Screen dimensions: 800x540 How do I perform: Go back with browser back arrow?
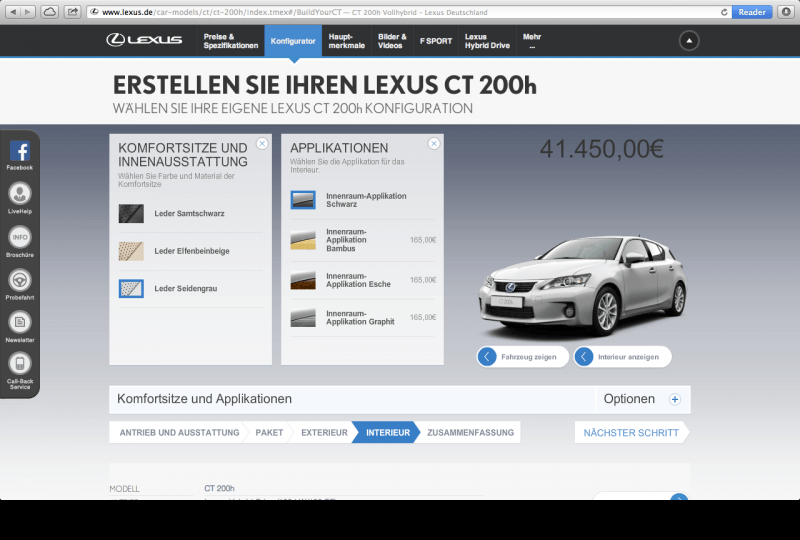tap(13, 12)
